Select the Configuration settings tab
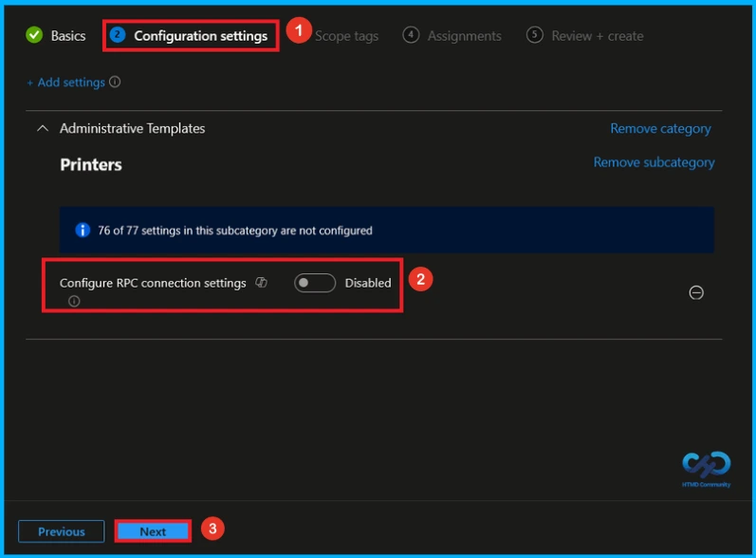 (x=190, y=36)
